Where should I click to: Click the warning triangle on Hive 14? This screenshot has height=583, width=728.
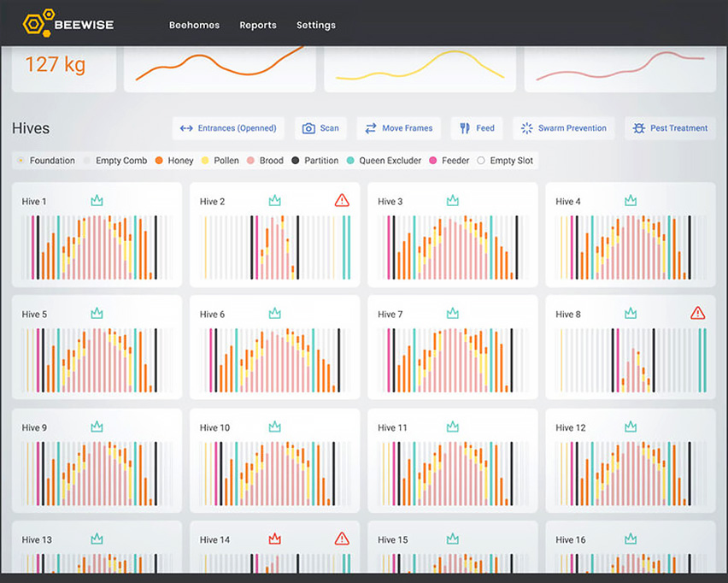pos(342,539)
